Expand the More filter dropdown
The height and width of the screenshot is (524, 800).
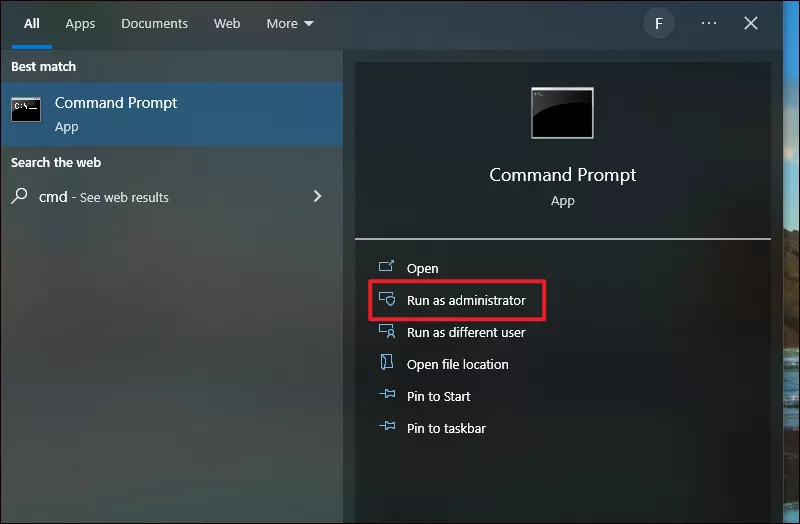pos(290,23)
